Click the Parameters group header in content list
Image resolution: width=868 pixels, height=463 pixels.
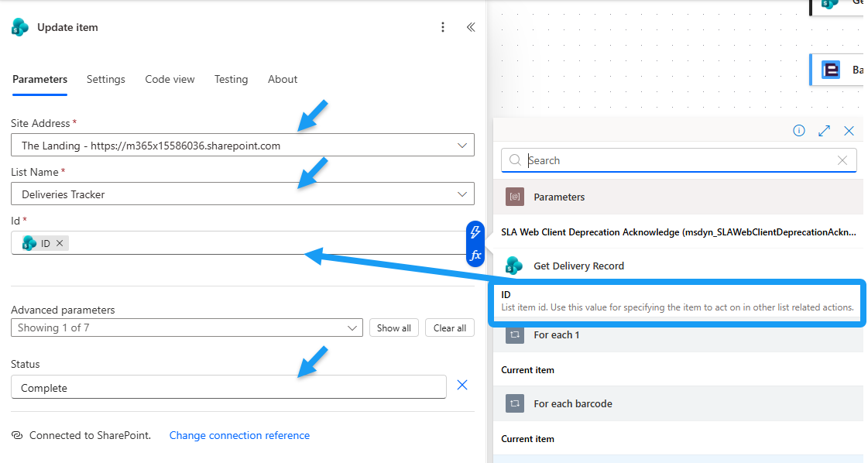(x=678, y=197)
